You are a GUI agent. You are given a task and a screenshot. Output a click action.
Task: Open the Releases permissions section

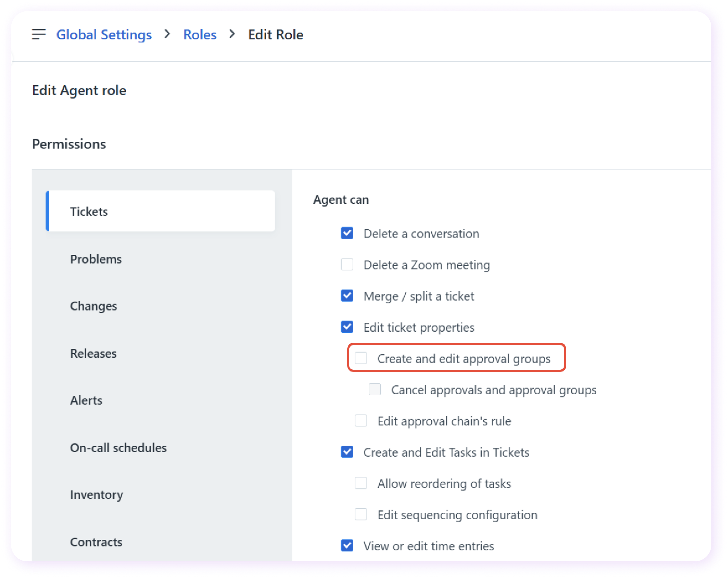coord(93,353)
